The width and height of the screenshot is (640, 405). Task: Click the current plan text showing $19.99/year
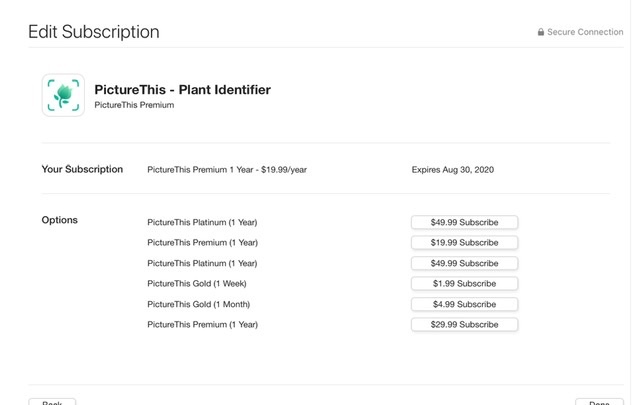(x=227, y=170)
